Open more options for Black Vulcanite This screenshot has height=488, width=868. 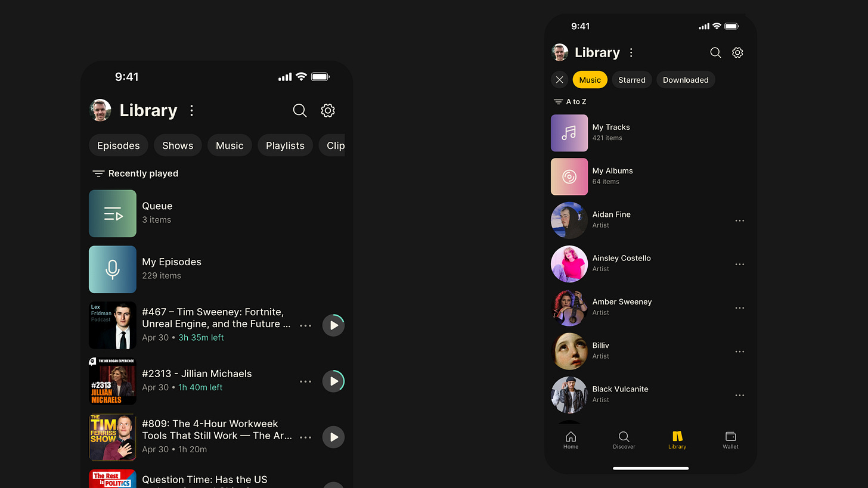pyautogui.click(x=740, y=395)
